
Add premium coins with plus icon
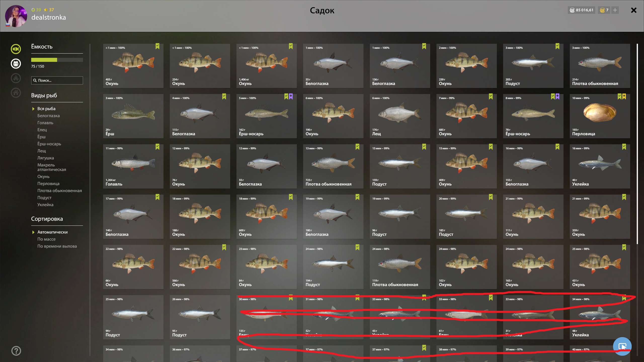point(615,10)
